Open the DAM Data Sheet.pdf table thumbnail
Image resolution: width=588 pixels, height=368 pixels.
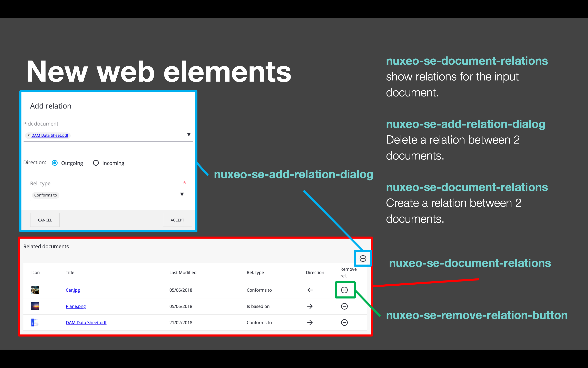[x=35, y=322]
